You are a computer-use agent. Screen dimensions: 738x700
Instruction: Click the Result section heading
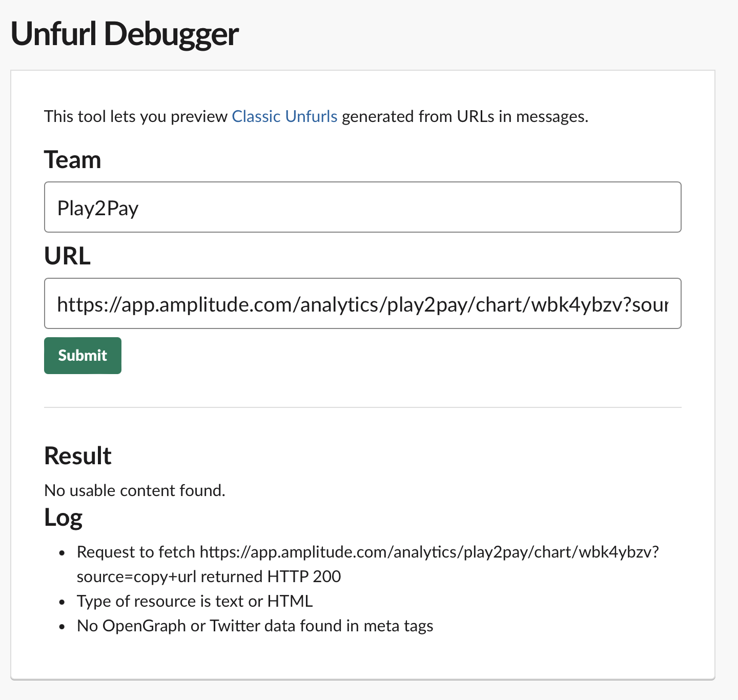[78, 456]
